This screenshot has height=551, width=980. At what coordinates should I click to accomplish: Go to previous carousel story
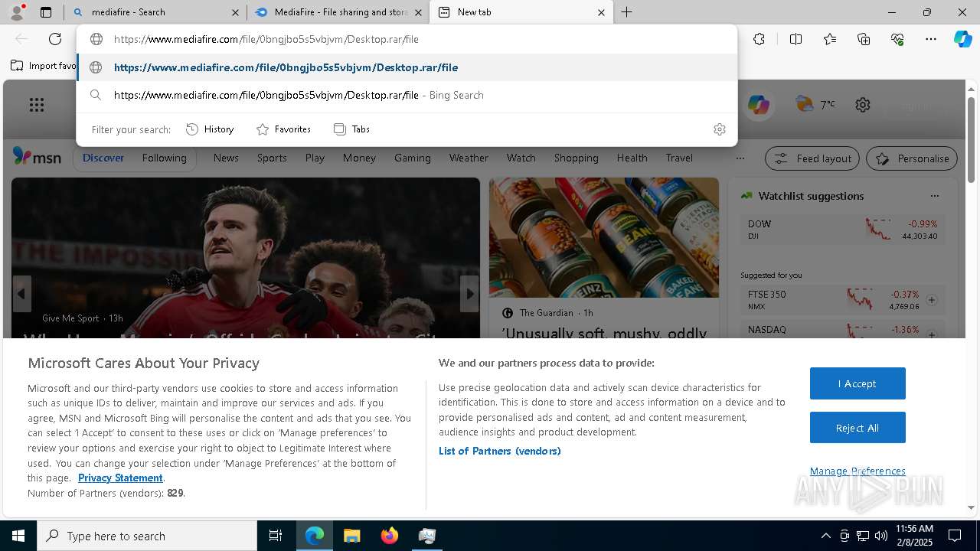[21, 294]
